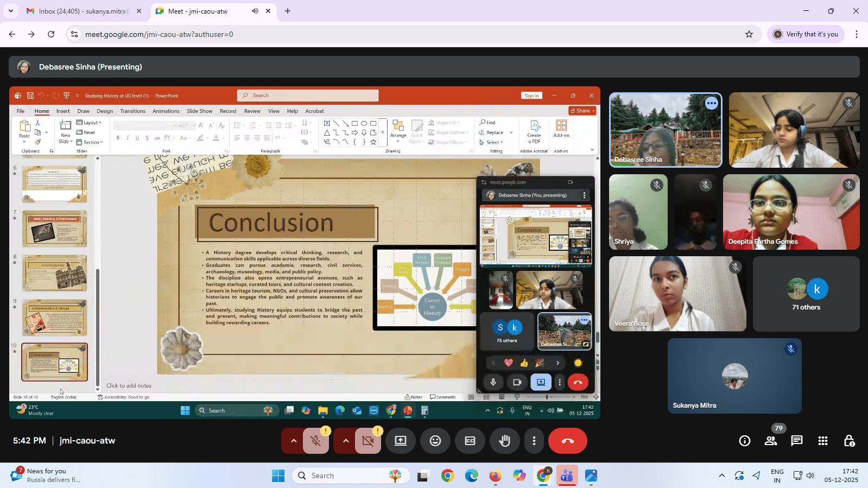Image resolution: width=868 pixels, height=488 pixels.
Task: Expand audio settings arrow beside microphone
Action: [x=294, y=441]
